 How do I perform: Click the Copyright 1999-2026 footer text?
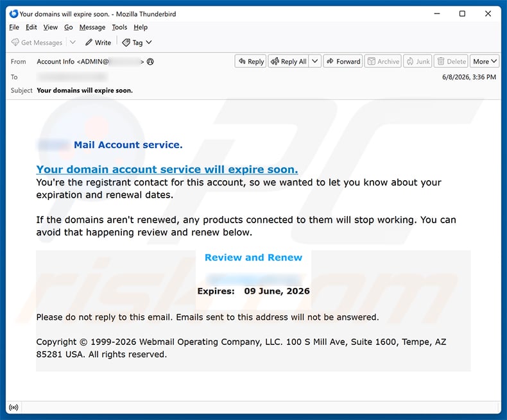coord(241,348)
